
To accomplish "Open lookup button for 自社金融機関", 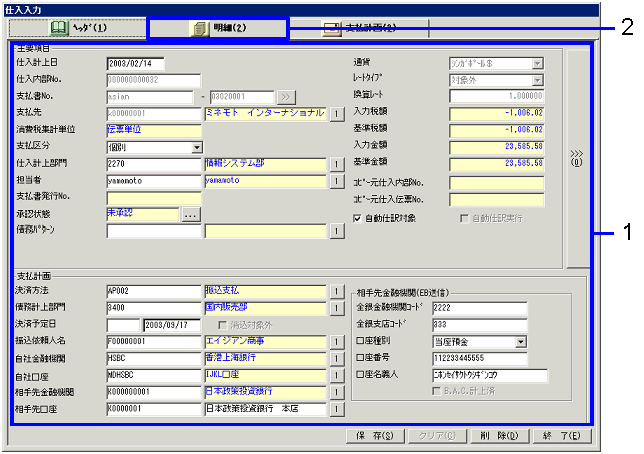I will [337, 358].
